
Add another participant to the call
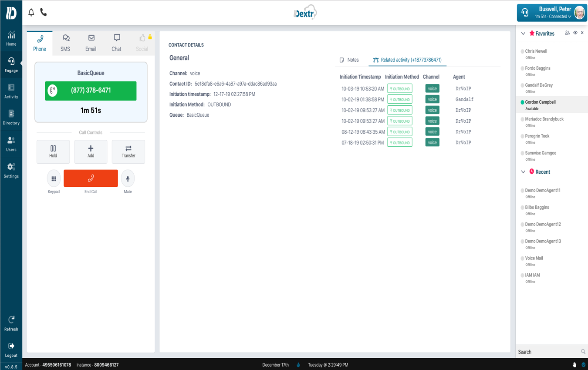[x=91, y=151]
